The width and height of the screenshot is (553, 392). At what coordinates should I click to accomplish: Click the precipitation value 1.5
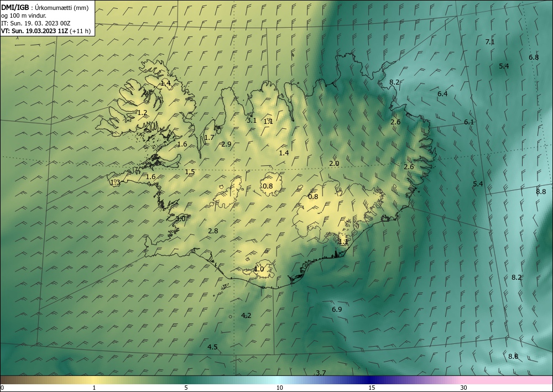click(x=190, y=172)
